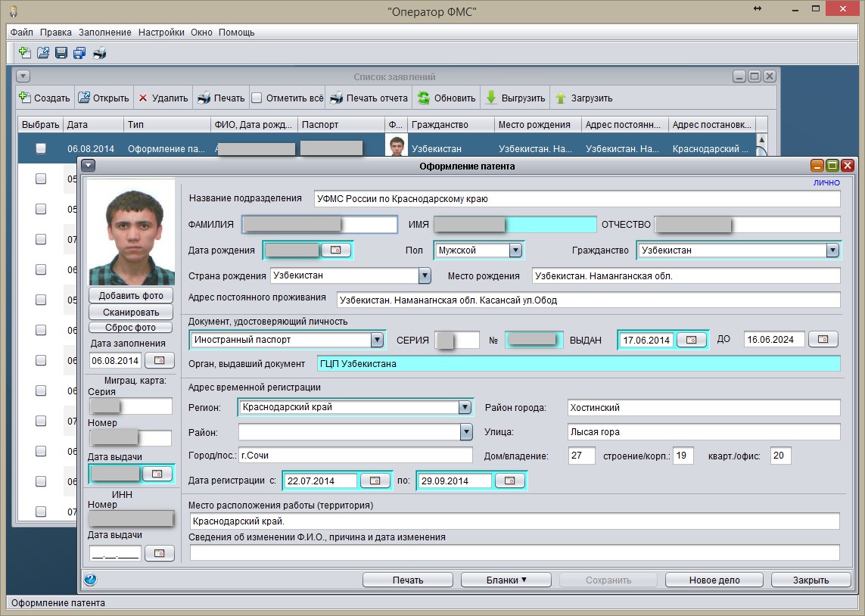Click Загрузить upload arrow icon
Screen dimensions: 865x616
(561, 98)
